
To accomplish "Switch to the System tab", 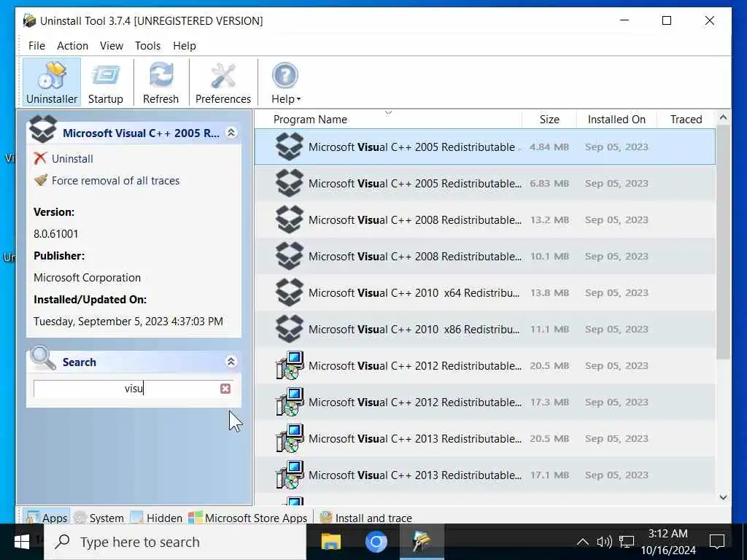I will [99, 518].
